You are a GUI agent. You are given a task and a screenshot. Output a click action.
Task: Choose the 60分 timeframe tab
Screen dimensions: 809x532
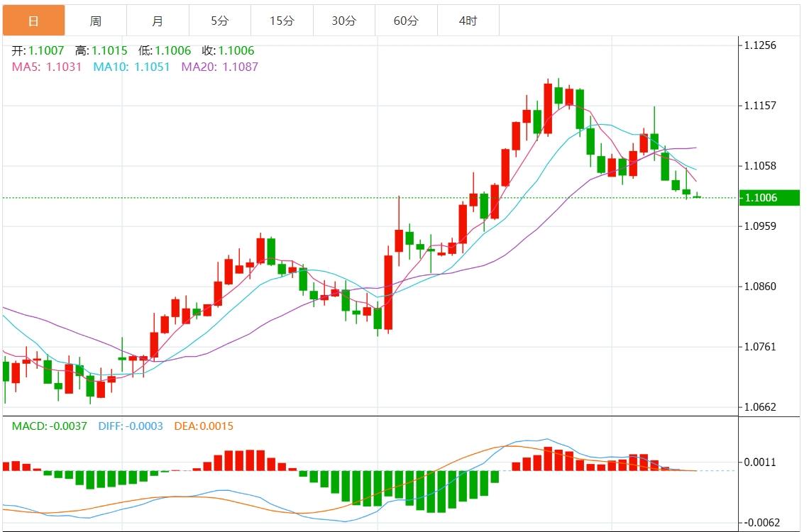[x=406, y=21]
